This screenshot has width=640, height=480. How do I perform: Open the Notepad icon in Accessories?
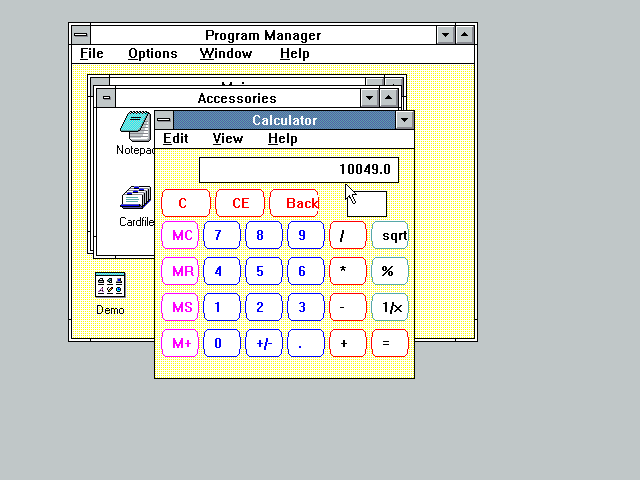tap(136, 126)
